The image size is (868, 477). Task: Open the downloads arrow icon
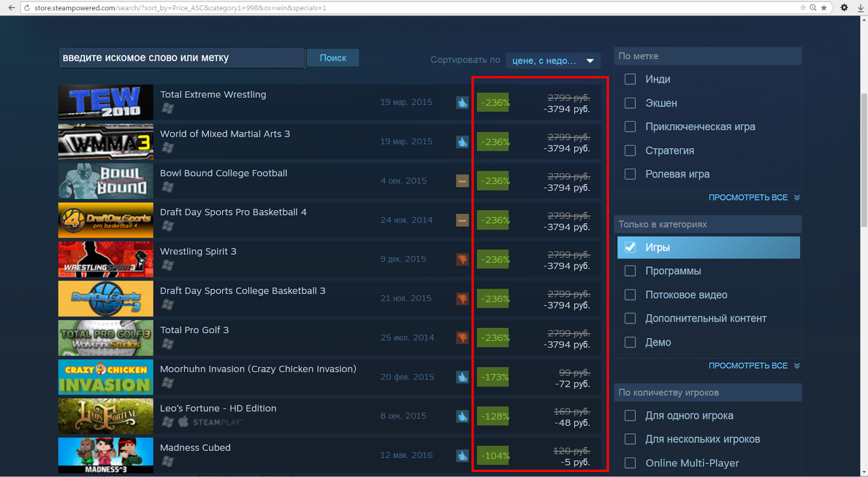[860, 8]
